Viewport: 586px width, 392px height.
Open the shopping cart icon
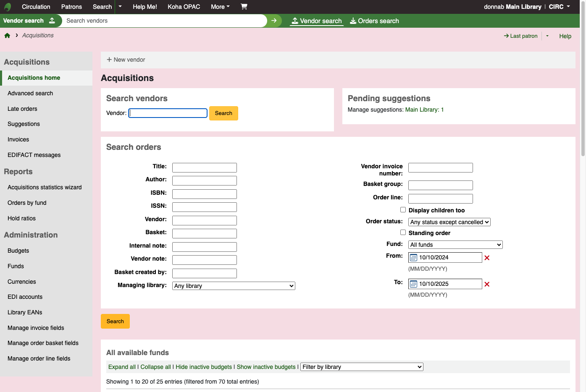[244, 7]
